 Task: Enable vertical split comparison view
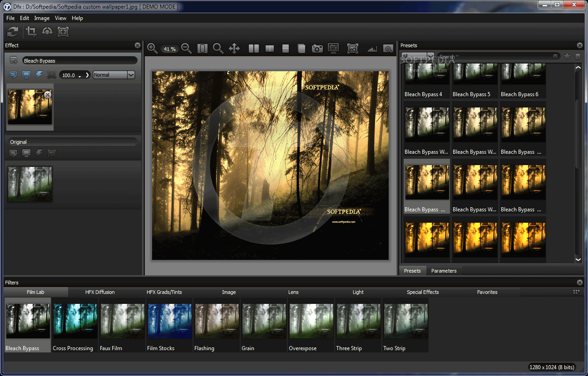[x=270, y=48]
